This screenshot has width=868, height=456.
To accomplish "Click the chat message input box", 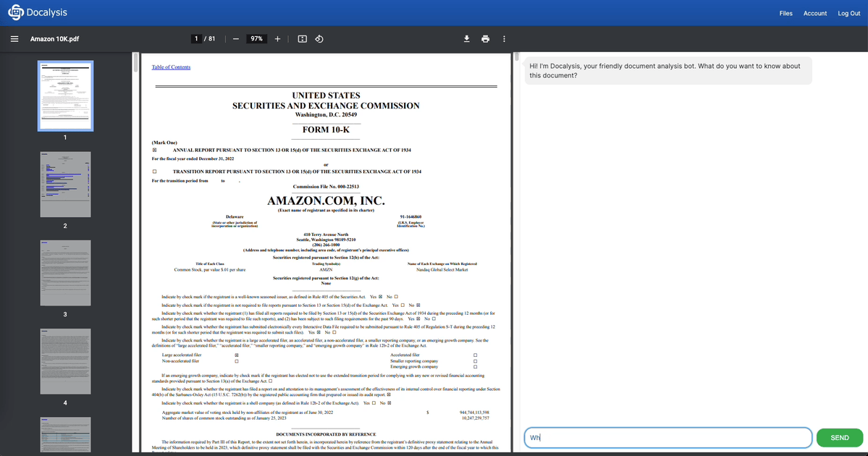I will coord(666,438).
